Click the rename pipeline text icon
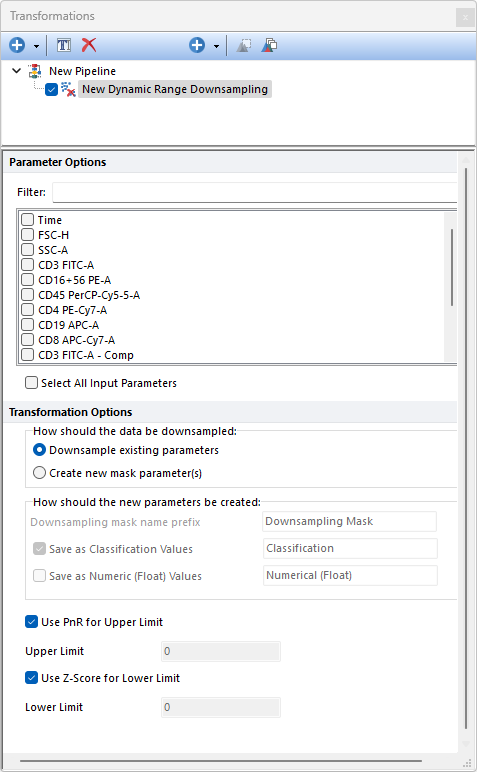The height and width of the screenshot is (772, 477). coord(64,45)
